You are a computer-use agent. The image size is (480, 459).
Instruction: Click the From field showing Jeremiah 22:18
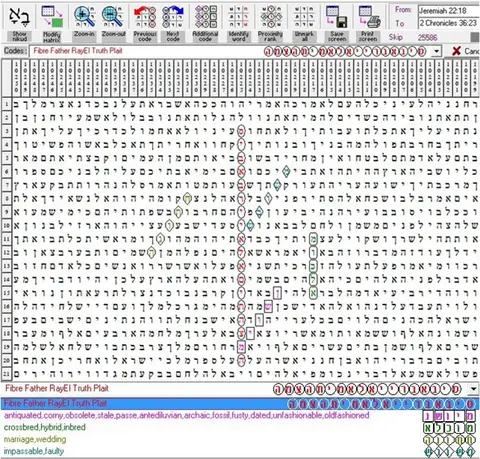click(x=449, y=10)
